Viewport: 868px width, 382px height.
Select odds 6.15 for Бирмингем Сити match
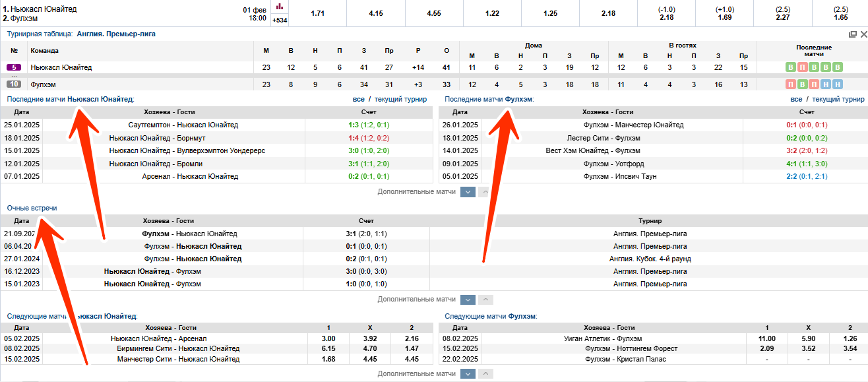328,348
